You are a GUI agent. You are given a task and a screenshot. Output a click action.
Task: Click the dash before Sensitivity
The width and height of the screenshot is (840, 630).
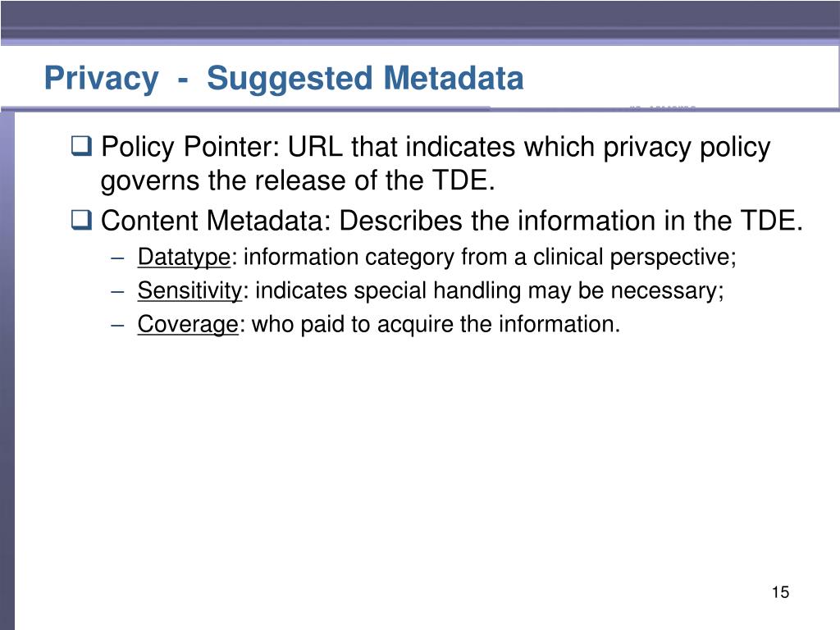click(x=118, y=292)
